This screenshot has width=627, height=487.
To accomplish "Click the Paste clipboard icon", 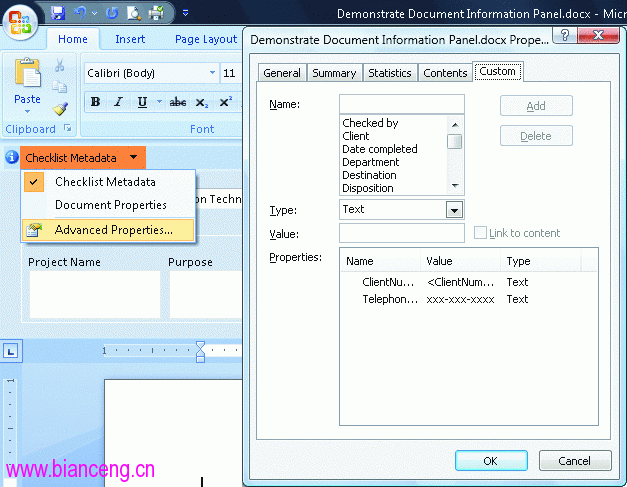I will click(28, 73).
